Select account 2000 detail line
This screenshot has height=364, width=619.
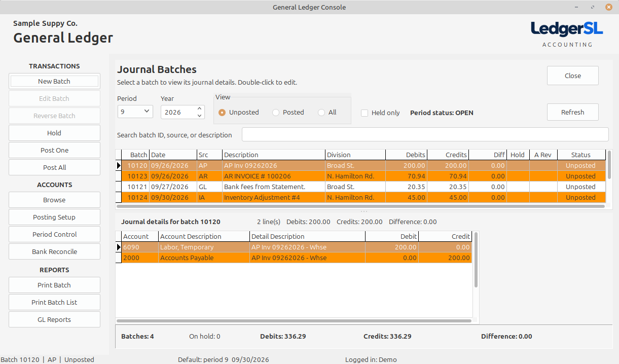click(x=294, y=258)
